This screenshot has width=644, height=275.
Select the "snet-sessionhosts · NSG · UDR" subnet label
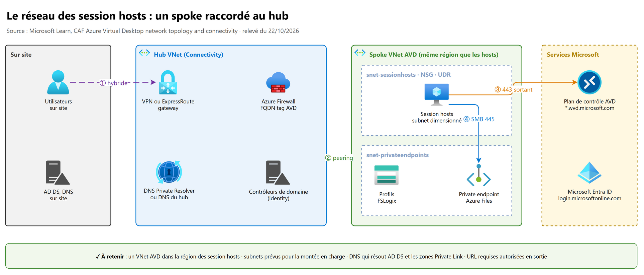click(x=408, y=75)
